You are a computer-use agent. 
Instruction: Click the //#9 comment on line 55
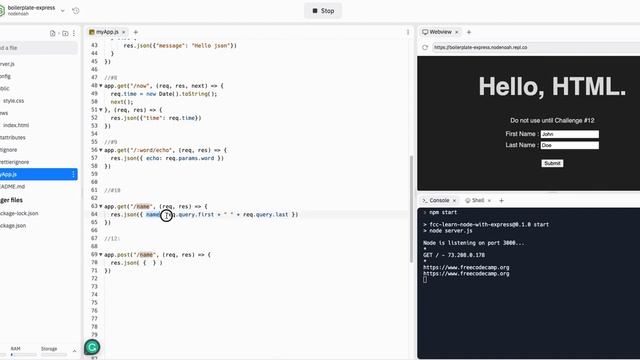111,142
